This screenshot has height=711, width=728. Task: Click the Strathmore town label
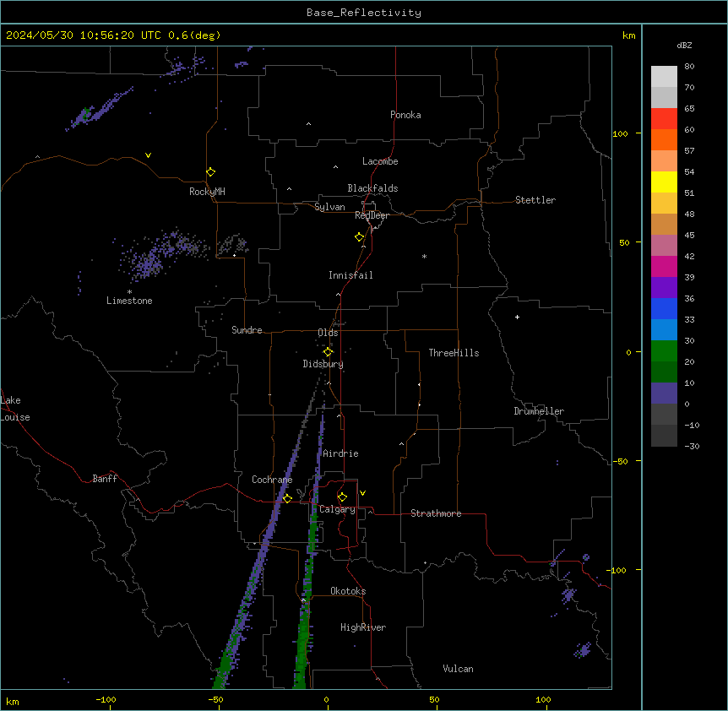[436, 513]
